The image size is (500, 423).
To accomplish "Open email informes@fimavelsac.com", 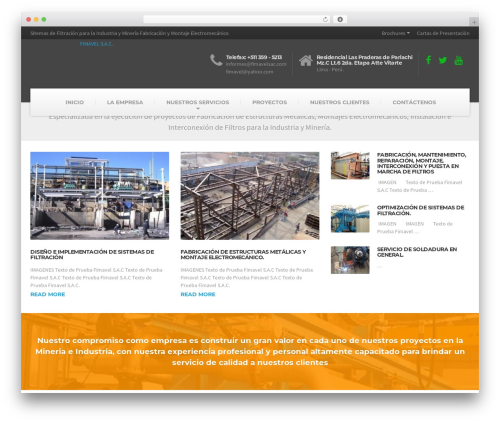I will 256,64.
